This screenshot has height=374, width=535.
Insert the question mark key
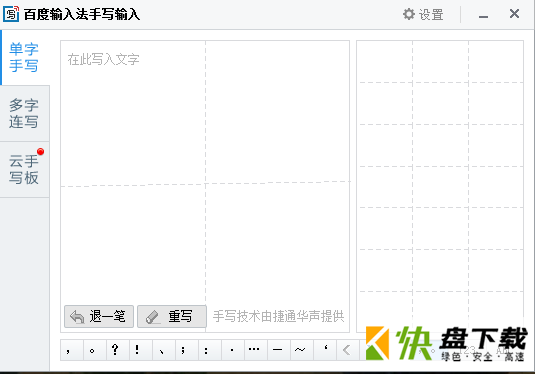pyautogui.click(x=118, y=350)
